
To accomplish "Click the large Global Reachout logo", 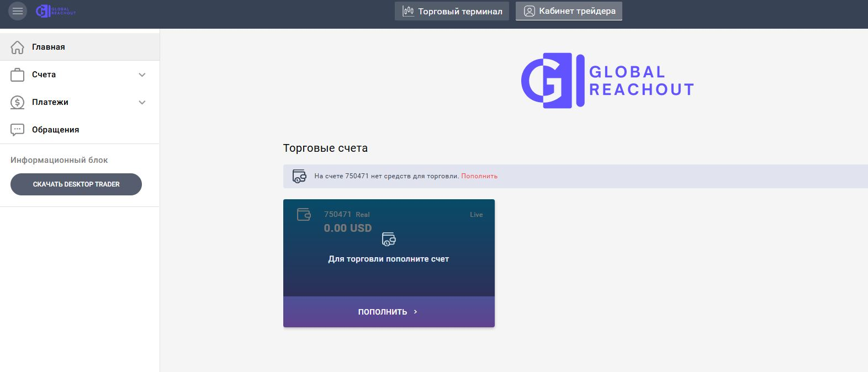I will (607, 81).
